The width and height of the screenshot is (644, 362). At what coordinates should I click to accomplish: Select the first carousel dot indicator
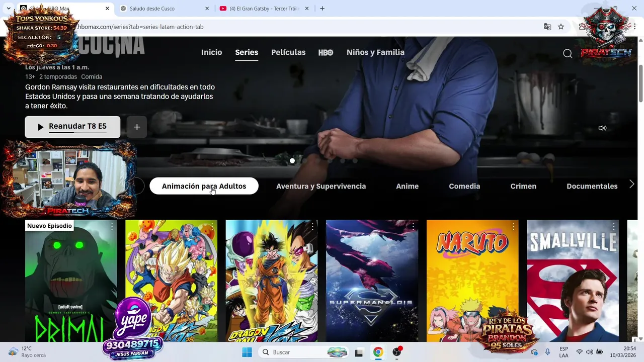(x=292, y=161)
